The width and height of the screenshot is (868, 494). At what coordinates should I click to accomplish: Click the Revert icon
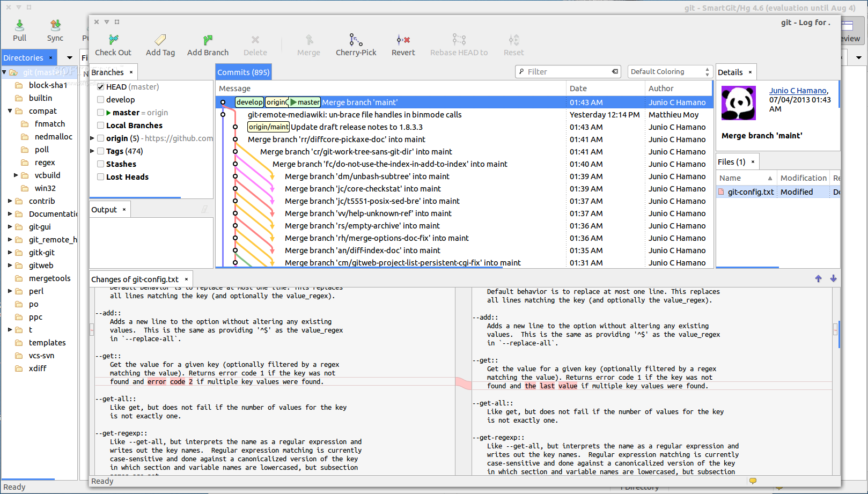403,44
